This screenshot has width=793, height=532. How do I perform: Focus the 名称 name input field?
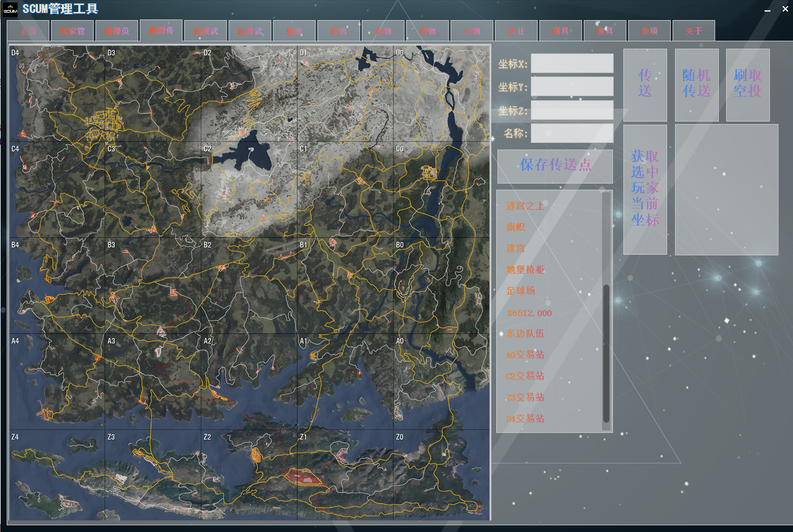(x=572, y=133)
